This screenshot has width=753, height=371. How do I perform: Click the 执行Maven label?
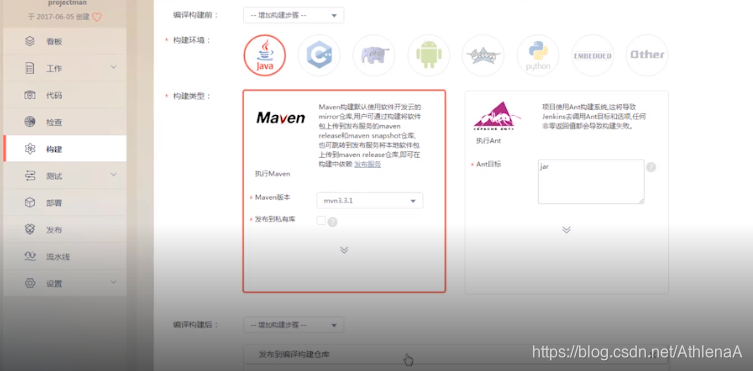click(272, 174)
